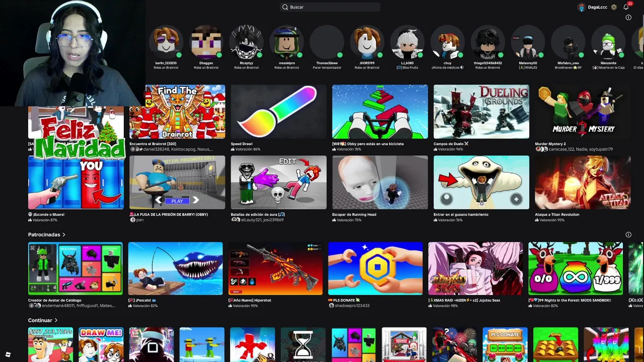Click the search magnifier icon

point(285,7)
